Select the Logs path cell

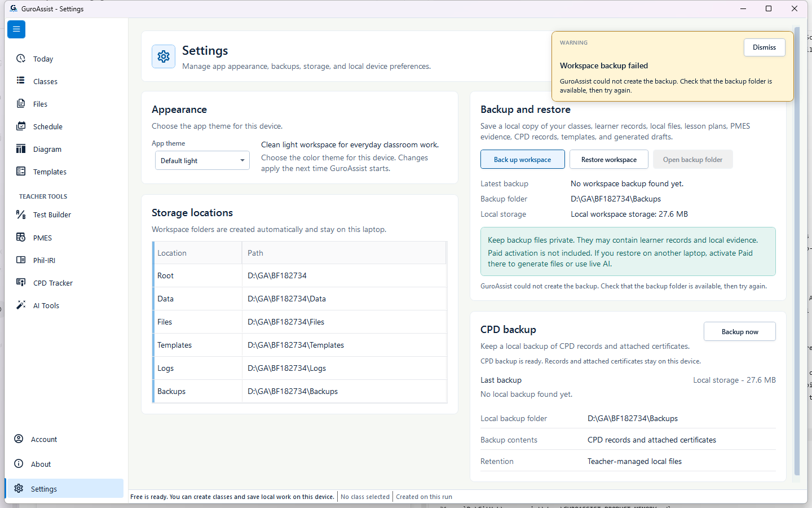click(x=344, y=368)
